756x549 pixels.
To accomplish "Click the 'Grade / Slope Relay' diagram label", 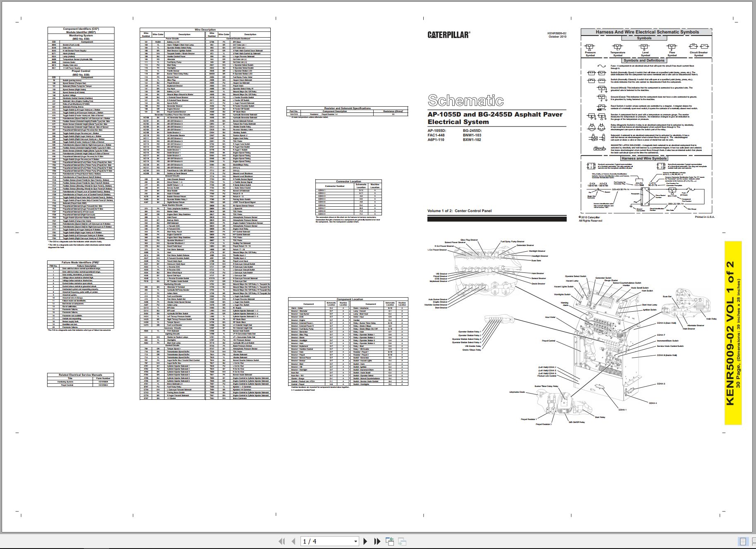I will (x=472, y=350).
